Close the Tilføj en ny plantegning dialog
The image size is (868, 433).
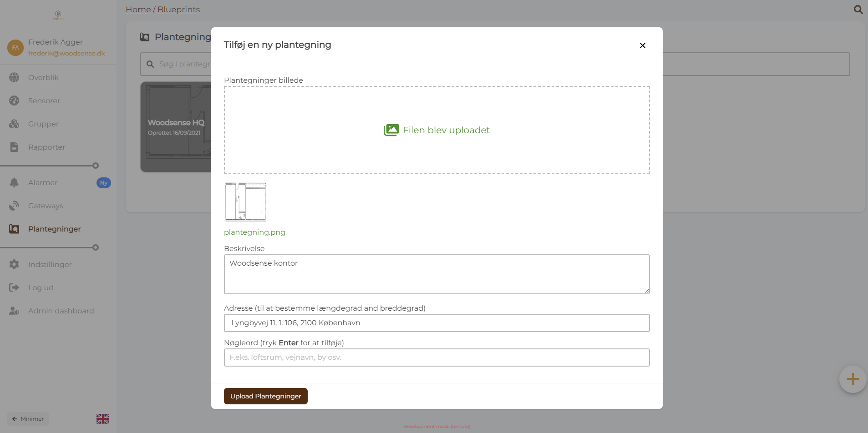[x=642, y=45]
